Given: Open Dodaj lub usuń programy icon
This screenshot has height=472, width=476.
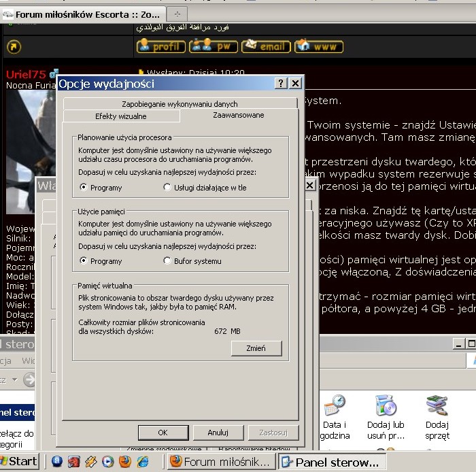Looking at the screenshot, I should 385,407.
